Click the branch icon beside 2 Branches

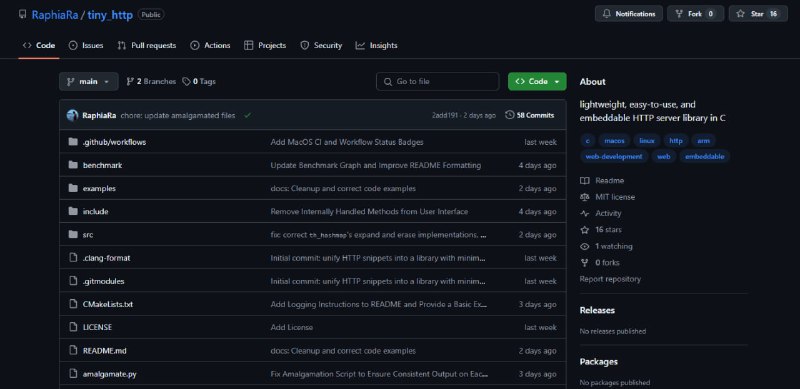tap(130, 82)
